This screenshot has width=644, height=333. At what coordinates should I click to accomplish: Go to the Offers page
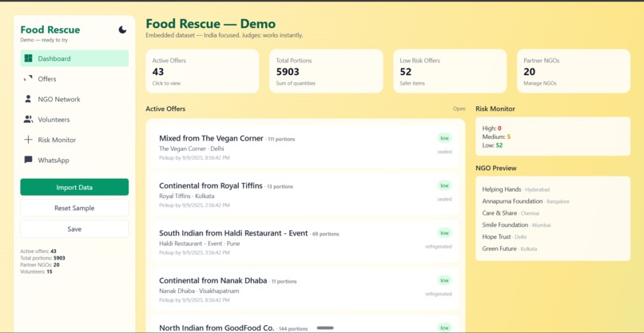click(x=74, y=79)
